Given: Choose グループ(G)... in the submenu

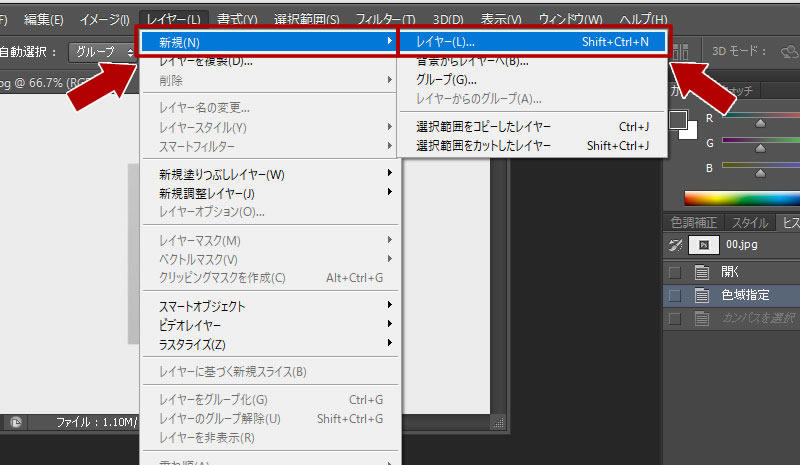Looking at the screenshot, I should coord(532,80).
